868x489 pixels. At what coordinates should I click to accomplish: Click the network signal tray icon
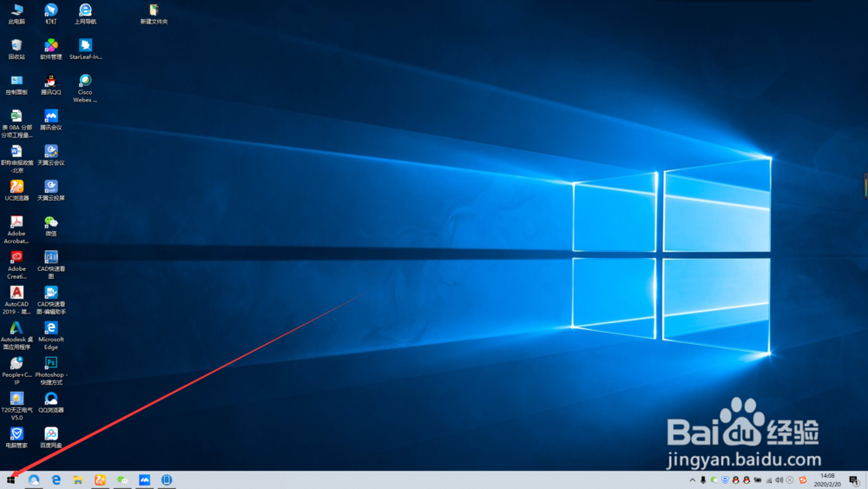(769, 480)
